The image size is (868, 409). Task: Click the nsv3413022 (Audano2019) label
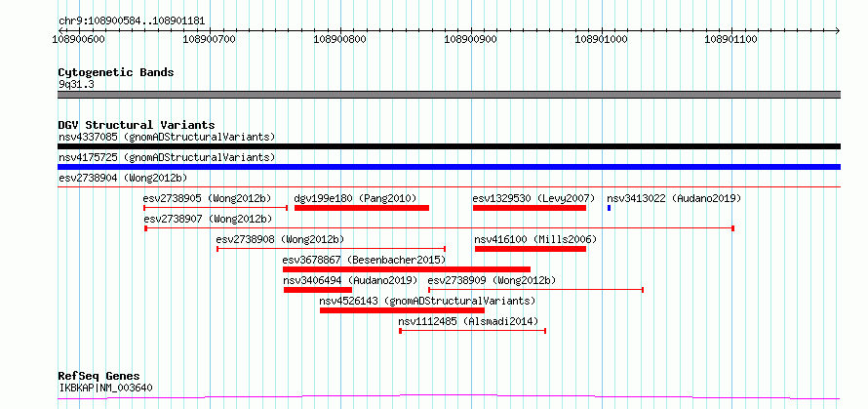[674, 198]
